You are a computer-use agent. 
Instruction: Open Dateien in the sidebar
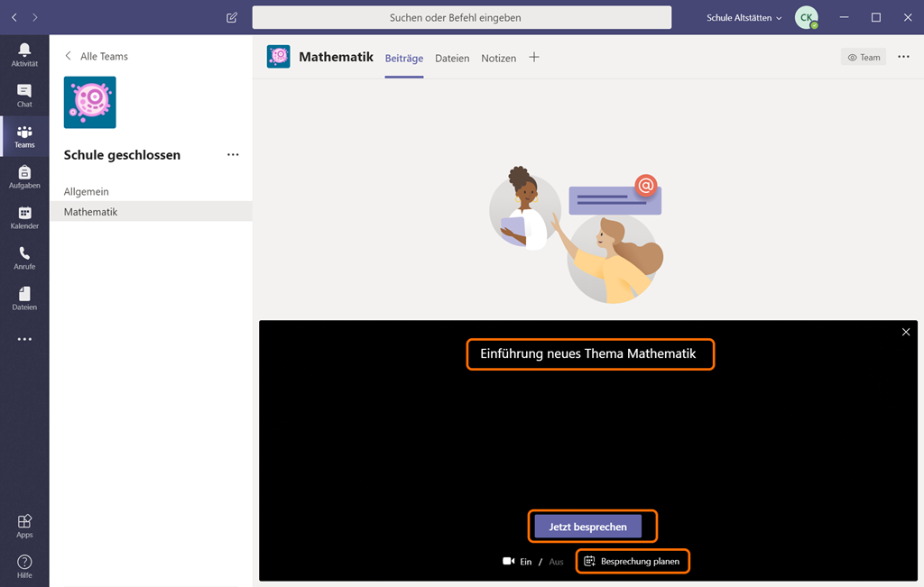24,298
